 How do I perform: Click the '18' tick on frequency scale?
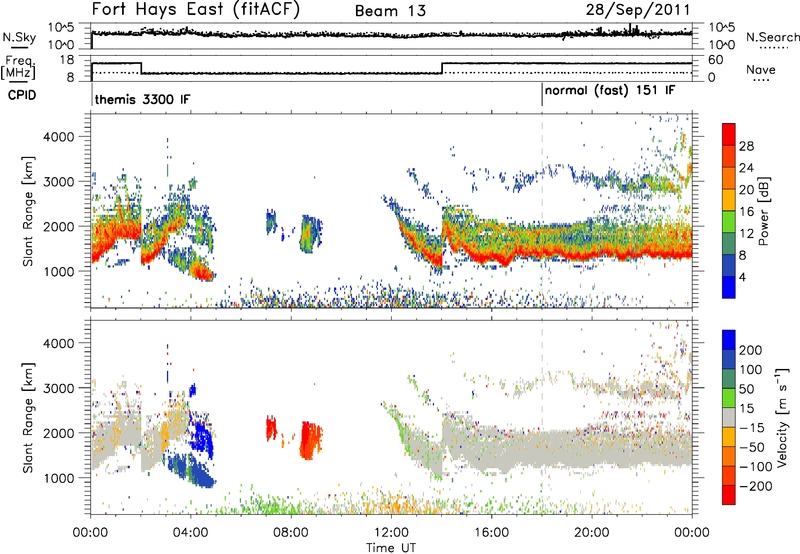(x=67, y=60)
